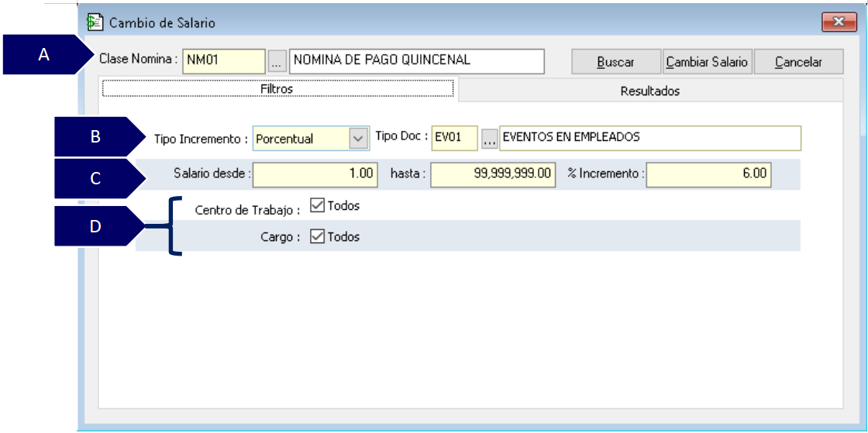
Task: Click the Clase Nomina label
Action: coord(139,59)
